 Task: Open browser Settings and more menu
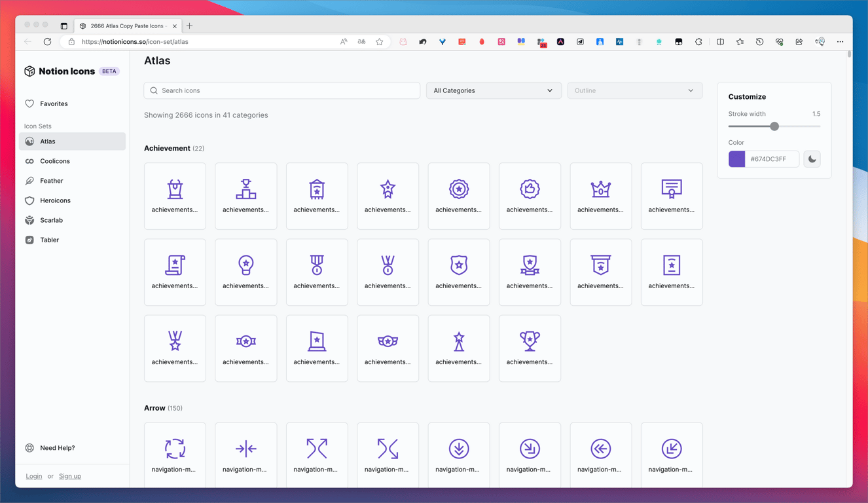[x=840, y=42]
